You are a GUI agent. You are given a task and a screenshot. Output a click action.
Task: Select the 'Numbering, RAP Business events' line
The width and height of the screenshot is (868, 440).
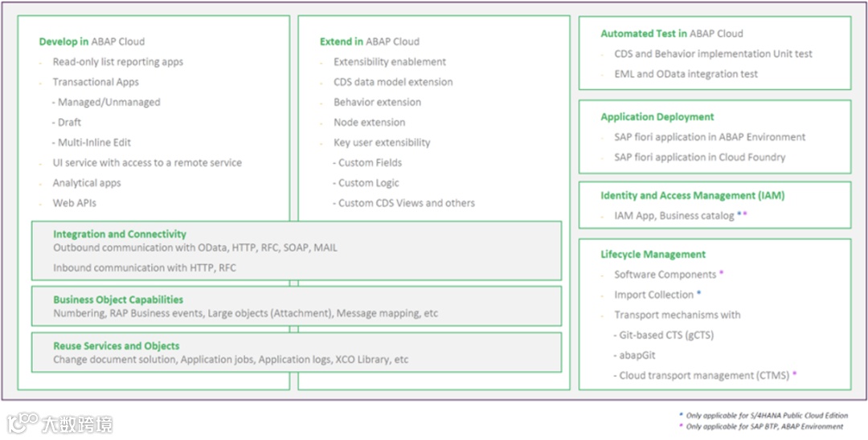click(x=245, y=313)
